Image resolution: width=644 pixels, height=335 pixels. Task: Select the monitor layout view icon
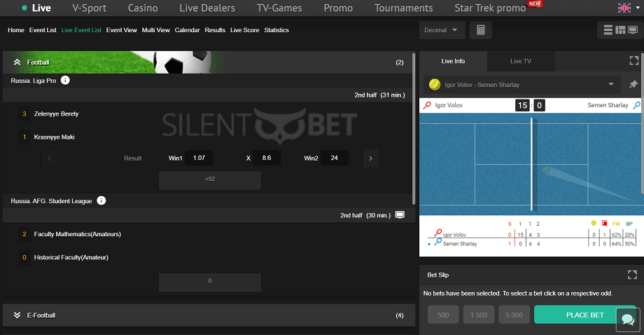pos(633,30)
